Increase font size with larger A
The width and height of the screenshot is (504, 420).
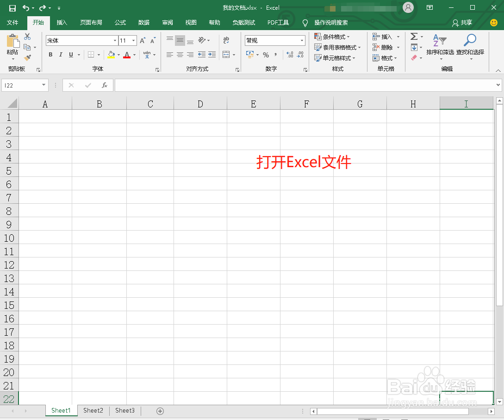click(x=143, y=41)
